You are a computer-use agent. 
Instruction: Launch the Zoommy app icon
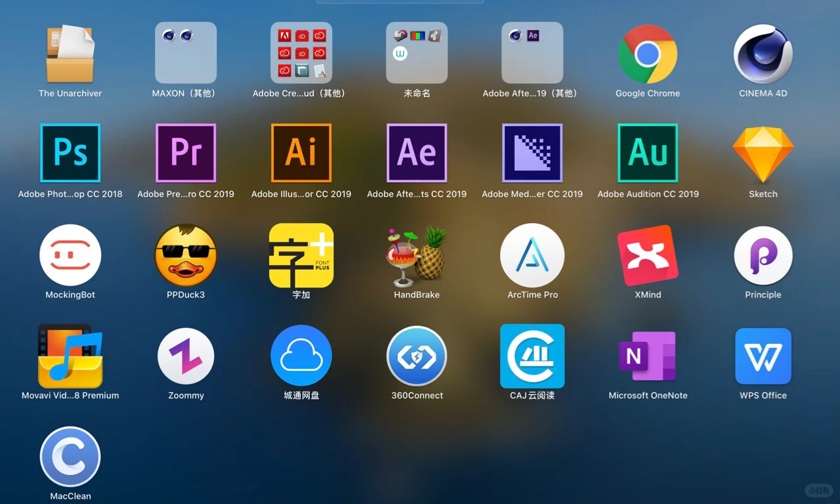pos(186,356)
